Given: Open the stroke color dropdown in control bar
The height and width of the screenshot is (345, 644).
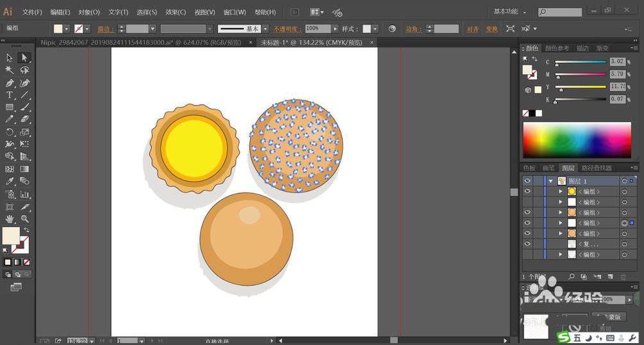Looking at the screenshot, I should click(x=87, y=29).
